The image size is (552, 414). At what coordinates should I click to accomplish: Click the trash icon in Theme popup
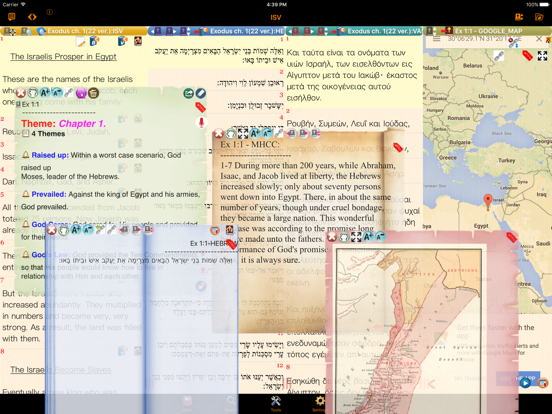(93, 93)
